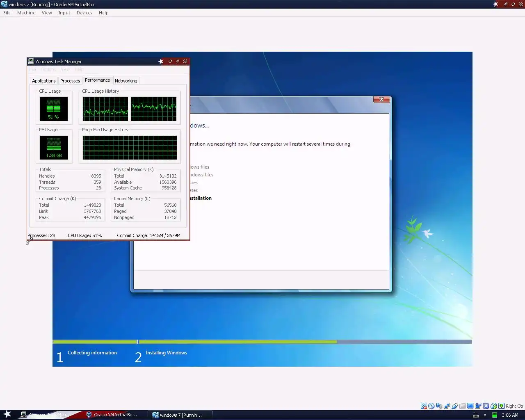Click the status bar 'Processes: 28' text

41,235
